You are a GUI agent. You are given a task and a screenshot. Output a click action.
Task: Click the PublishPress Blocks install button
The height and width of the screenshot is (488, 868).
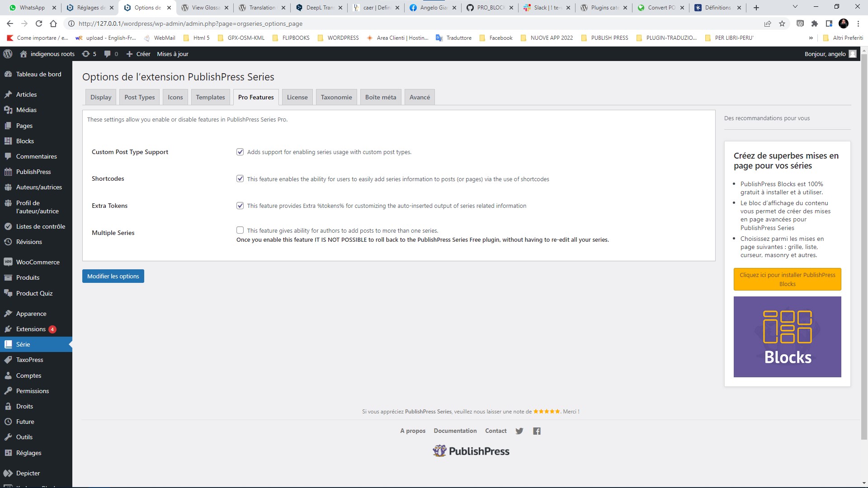coord(787,279)
